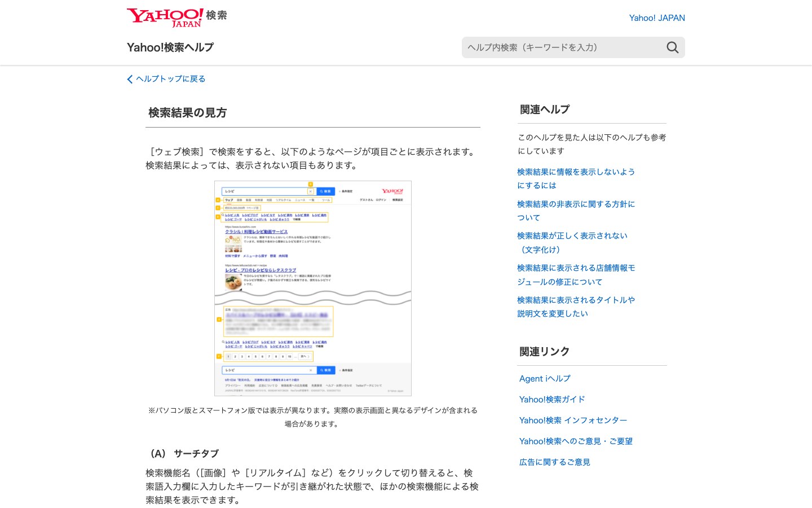
Task: Open the 広告に関するご意見 link
Action: [555, 462]
